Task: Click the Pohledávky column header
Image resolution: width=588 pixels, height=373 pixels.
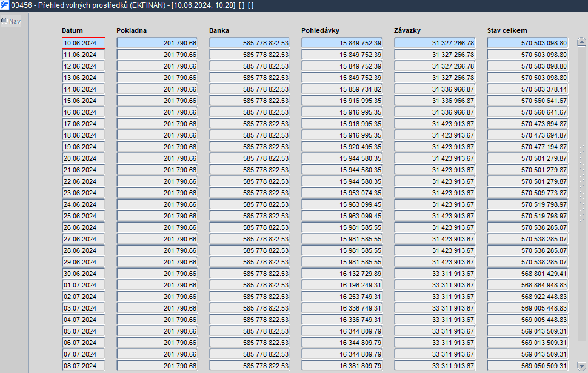Action: [x=320, y=30]
